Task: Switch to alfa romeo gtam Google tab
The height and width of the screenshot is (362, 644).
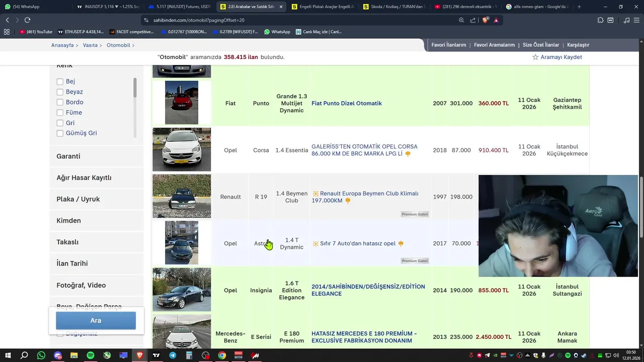Action: tap(537, 7)
